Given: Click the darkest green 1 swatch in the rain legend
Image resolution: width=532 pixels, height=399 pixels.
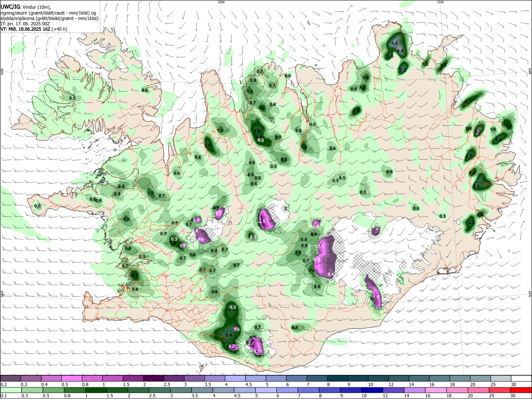Looking at the screenshot, I should click(96, 390).
